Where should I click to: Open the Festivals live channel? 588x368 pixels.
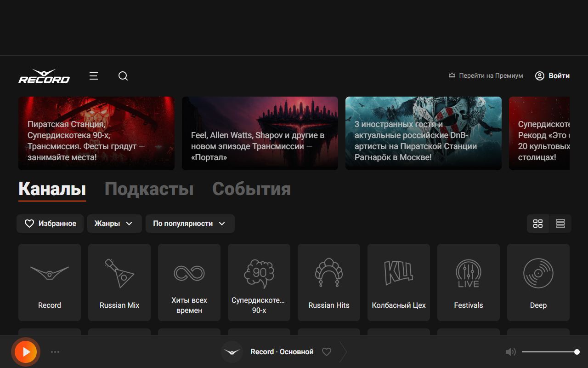469,282
